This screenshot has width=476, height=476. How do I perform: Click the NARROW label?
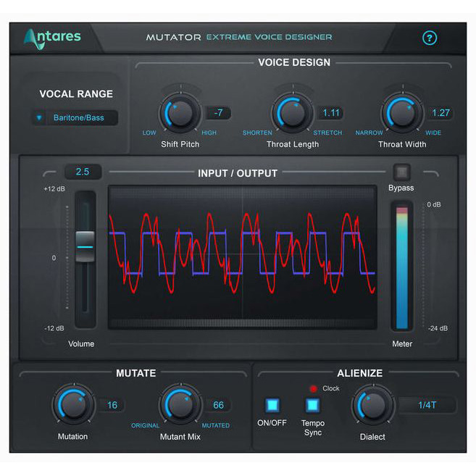(x=369, y=133)
